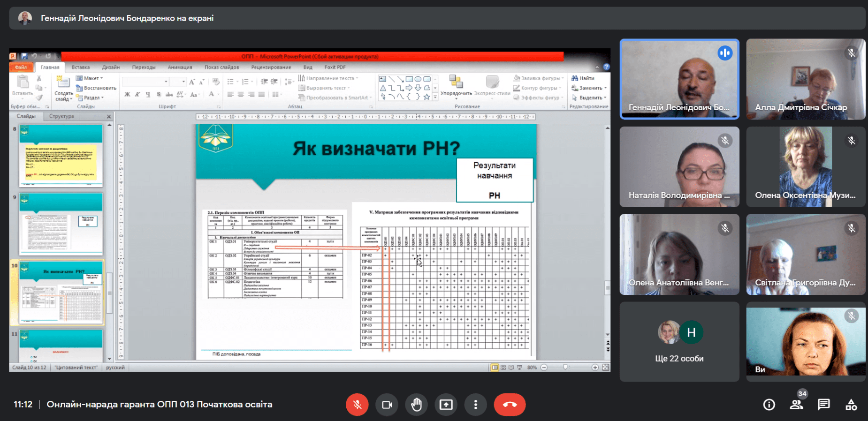Screen dimensions: 868x421
Task: Toggle the camera button off
Action: 387,405
